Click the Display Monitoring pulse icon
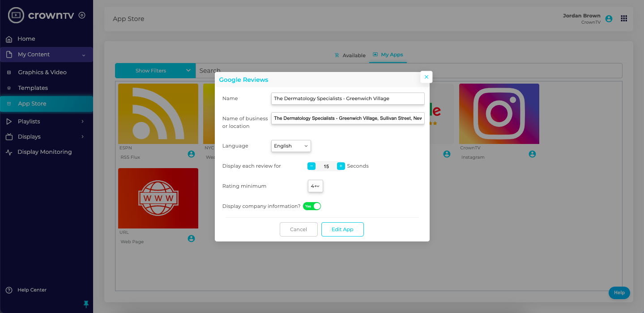This screenshot has height=313, width=644. coord(9,152)
